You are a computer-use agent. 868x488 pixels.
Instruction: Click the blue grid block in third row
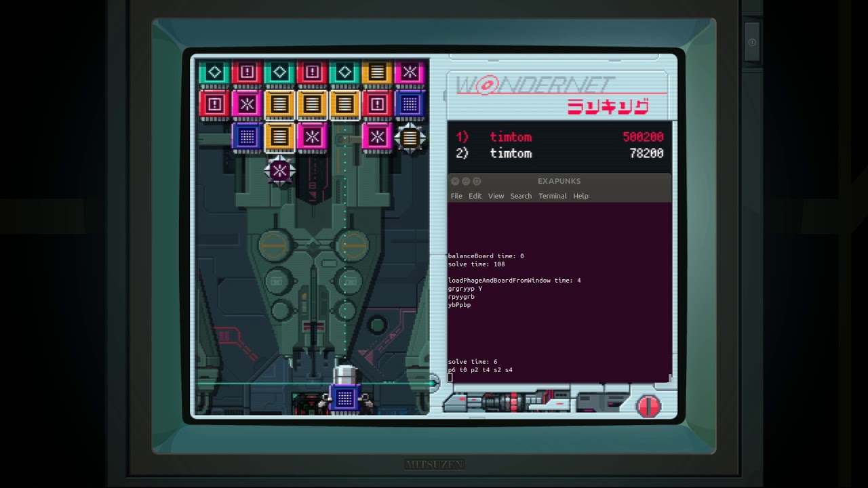(247, 137)
